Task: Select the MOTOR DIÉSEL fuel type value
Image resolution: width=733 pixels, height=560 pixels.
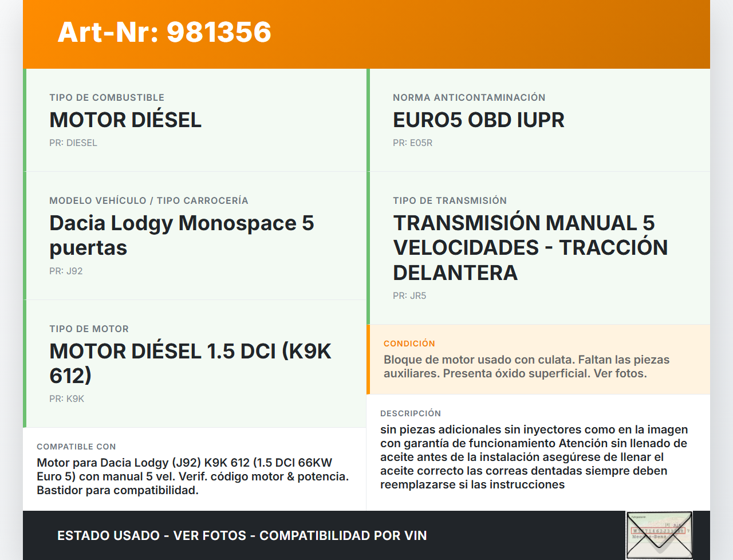Action: click(125, 120)
